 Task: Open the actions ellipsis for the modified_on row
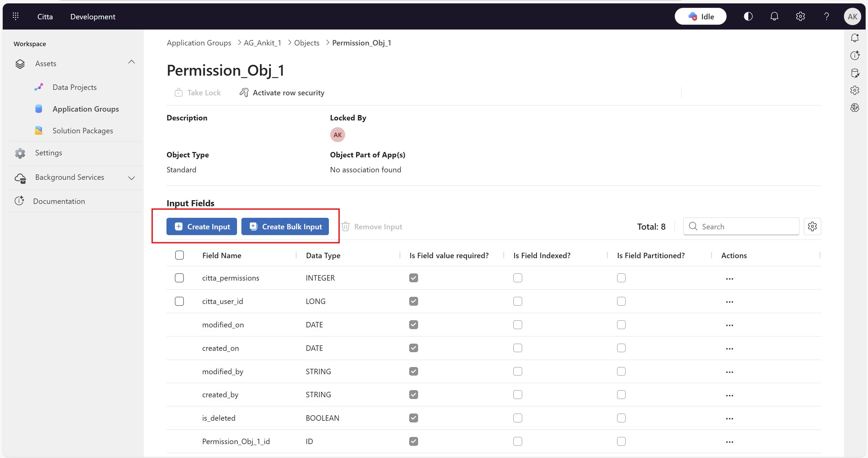coord(729,325)
